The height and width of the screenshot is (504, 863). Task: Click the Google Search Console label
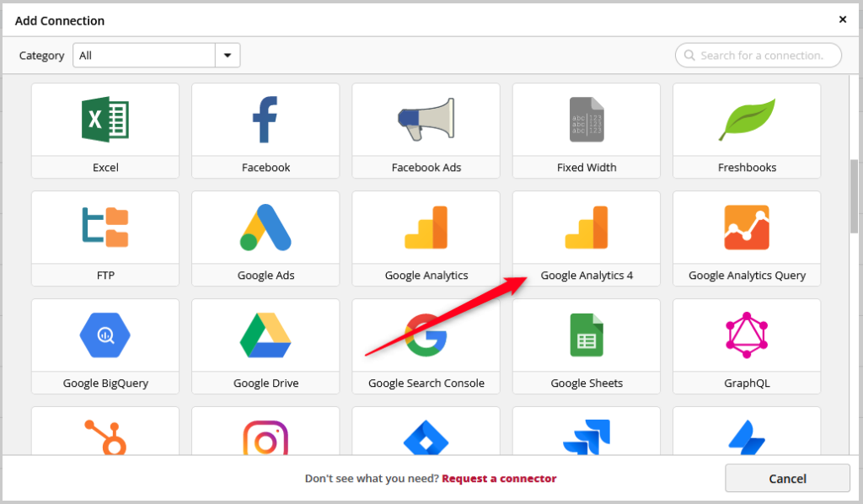(426, 383)
